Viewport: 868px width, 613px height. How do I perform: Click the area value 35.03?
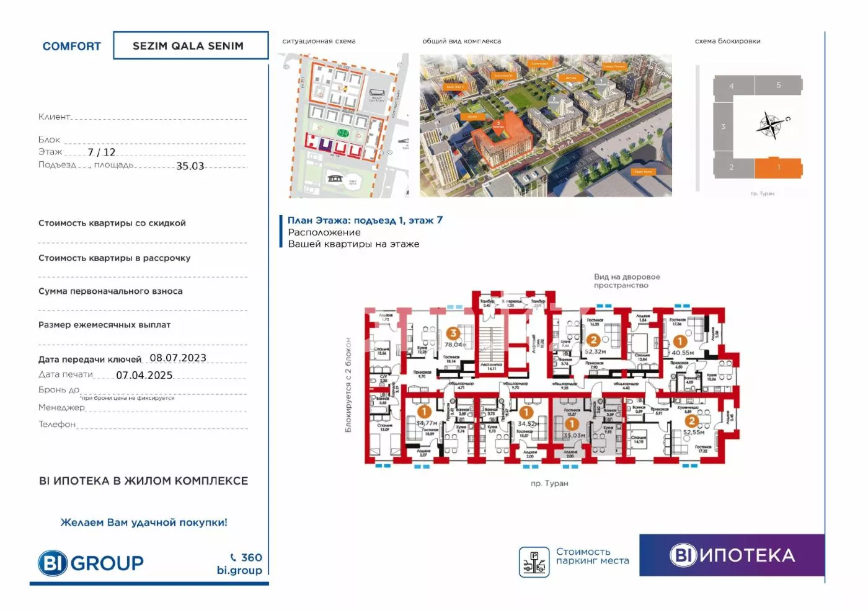190,166
